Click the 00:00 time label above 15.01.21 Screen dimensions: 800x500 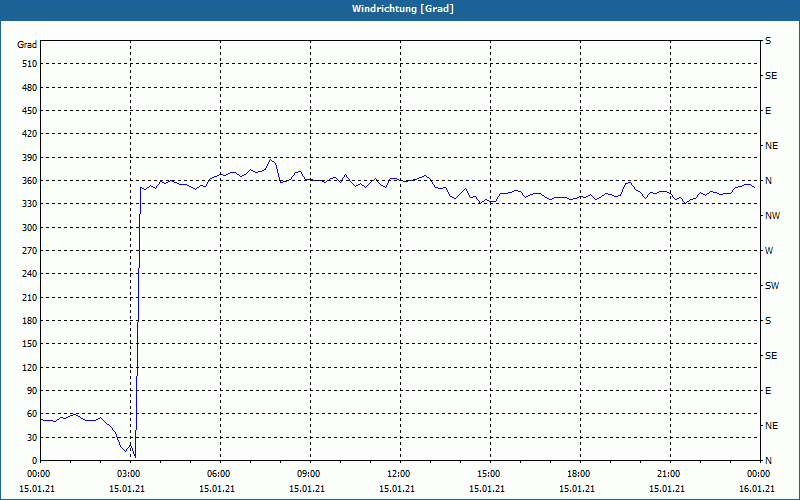tap(37, 474)
